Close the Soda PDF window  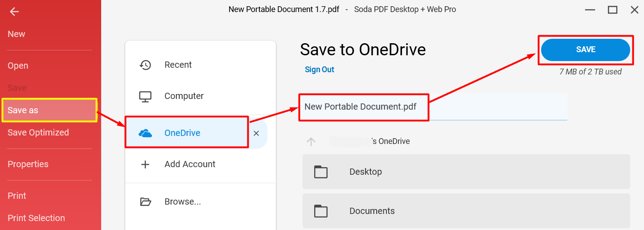click(x=635, y=9)
